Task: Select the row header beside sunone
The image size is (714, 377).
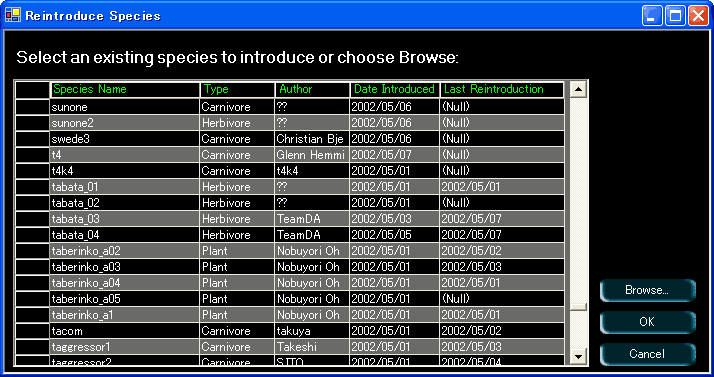Action: tap(32, 107)
